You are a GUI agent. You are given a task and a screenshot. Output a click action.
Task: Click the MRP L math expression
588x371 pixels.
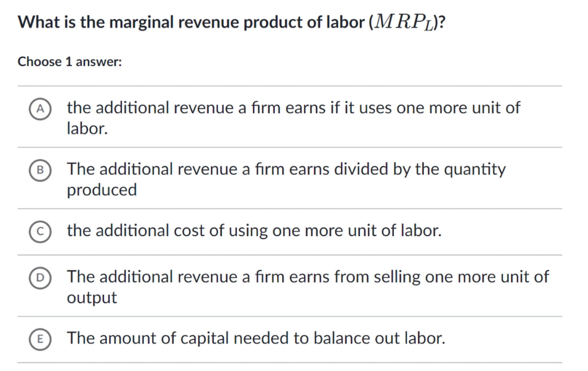click(x=404, y=23)
